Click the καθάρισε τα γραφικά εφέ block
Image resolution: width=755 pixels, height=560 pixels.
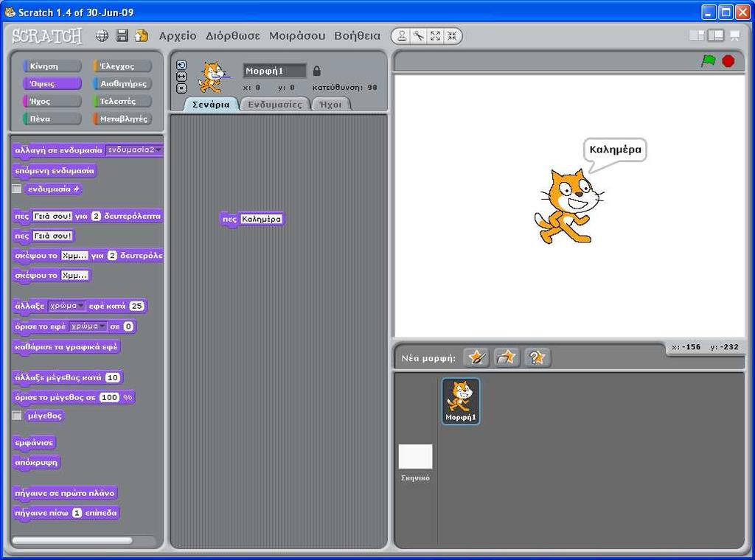tap(66, 347)
